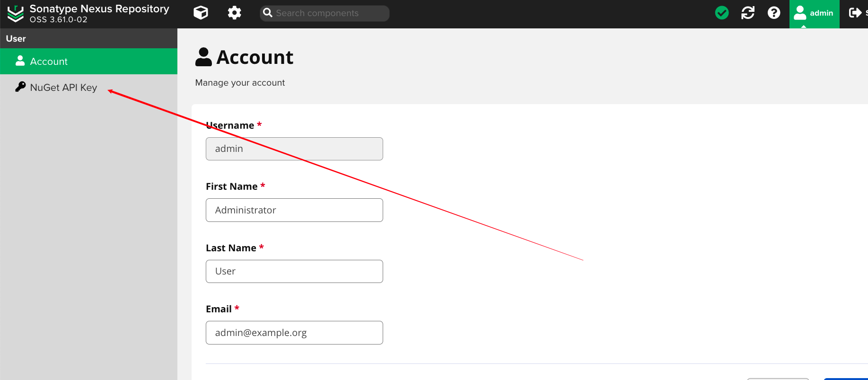The height and width of the screenshot is (380, 868).
Task: Click the magnifier icon in search box
Action: coord(268,13)
